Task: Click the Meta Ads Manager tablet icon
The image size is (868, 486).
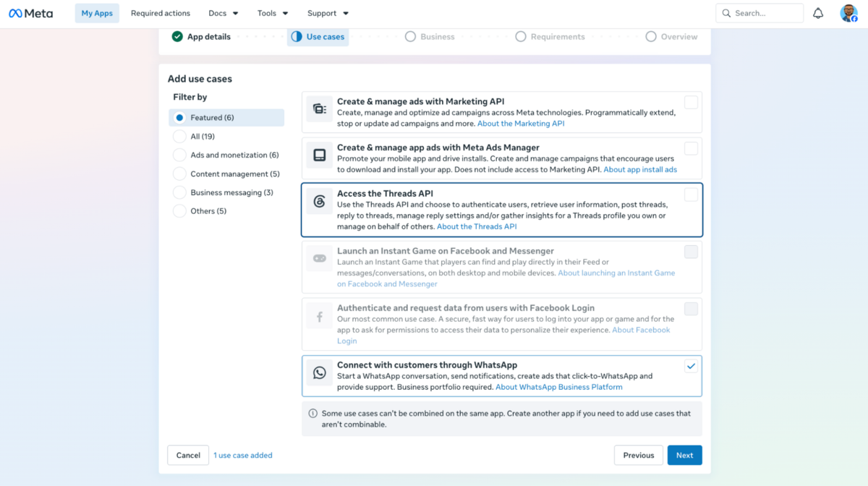Action: coord(319,155)
